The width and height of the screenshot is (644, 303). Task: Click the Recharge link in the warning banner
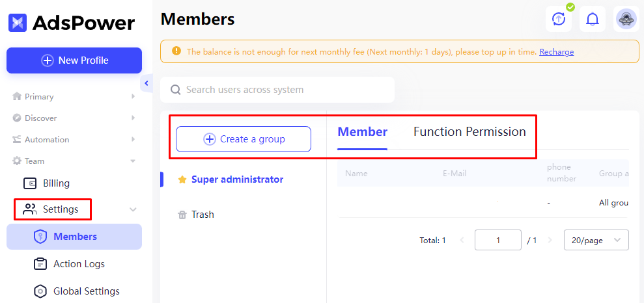pyautogui.click(x=557, y=52)
